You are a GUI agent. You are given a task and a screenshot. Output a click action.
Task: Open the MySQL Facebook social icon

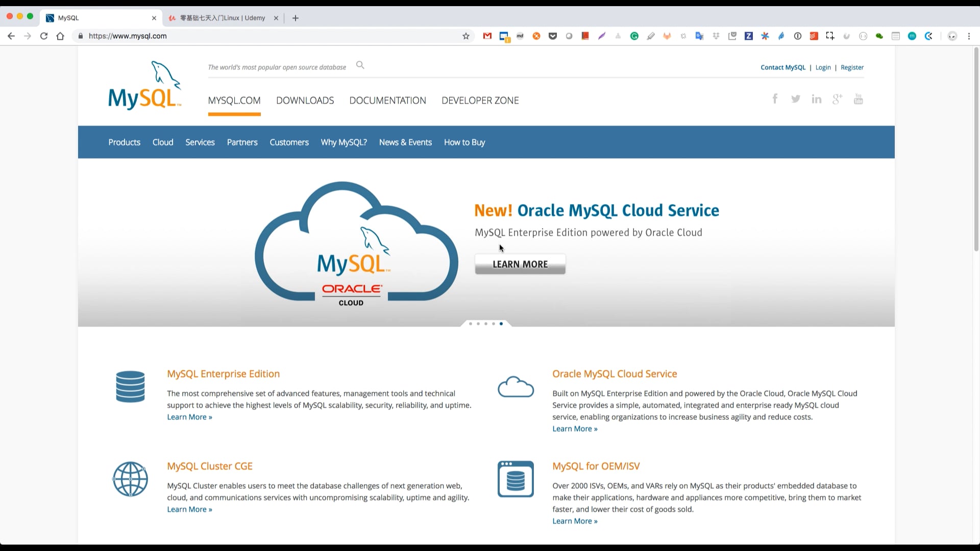point(775,98)
